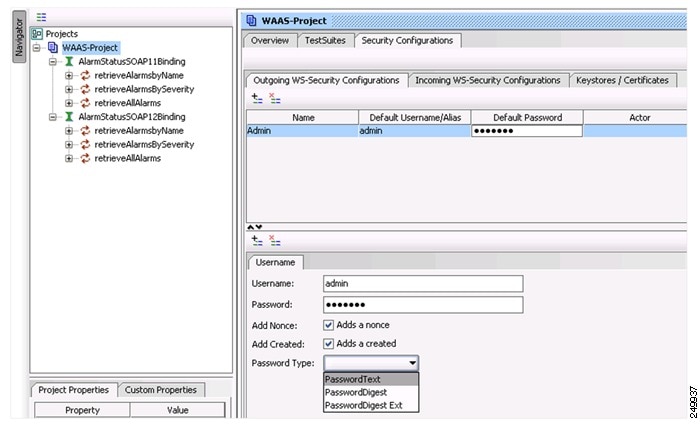Image resolution: width=700 pixels, height=429 pixels.
Task: Switch to Project Properties tab
Action: [74, 390]
